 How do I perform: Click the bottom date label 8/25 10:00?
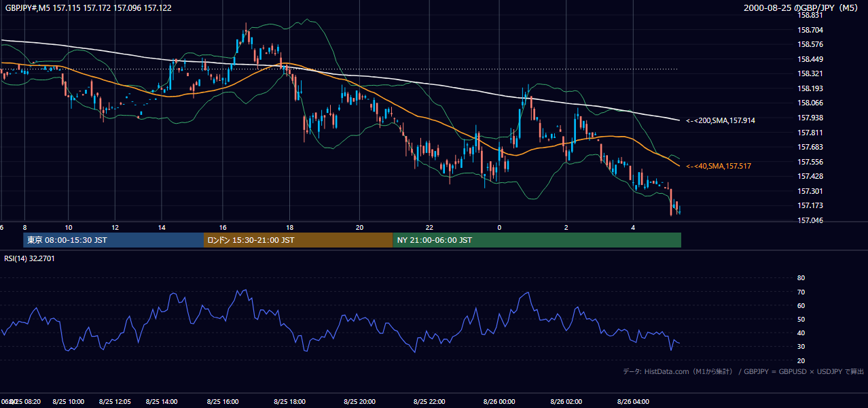tap(68, 402)
